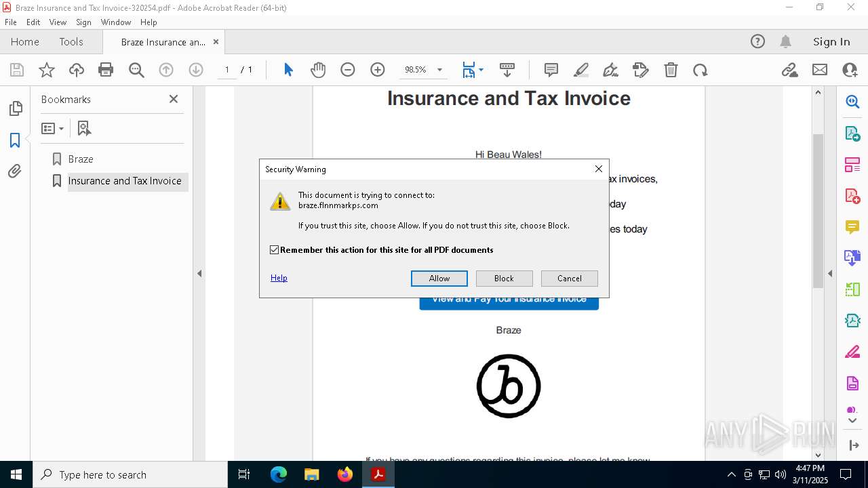Viewport: 868px width, 488px height.
Task: Collapse the left navigation pane arrow
Action: coord(199,274)
